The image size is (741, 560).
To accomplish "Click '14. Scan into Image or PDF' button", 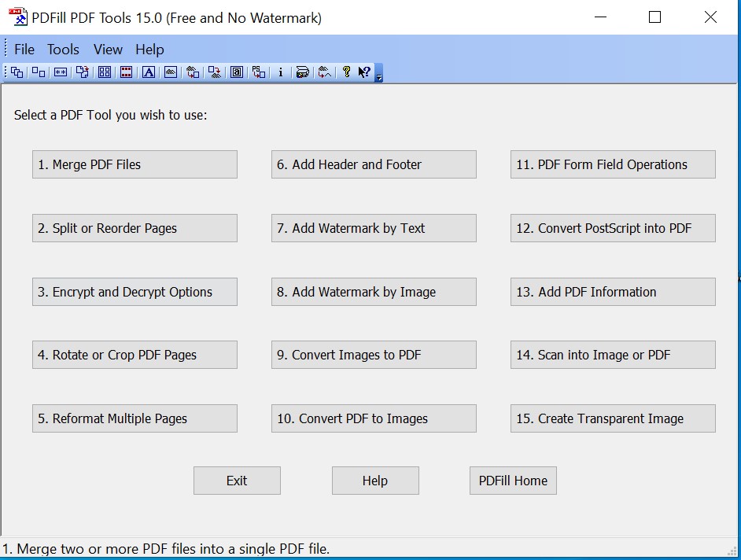I will coord(613,355).
